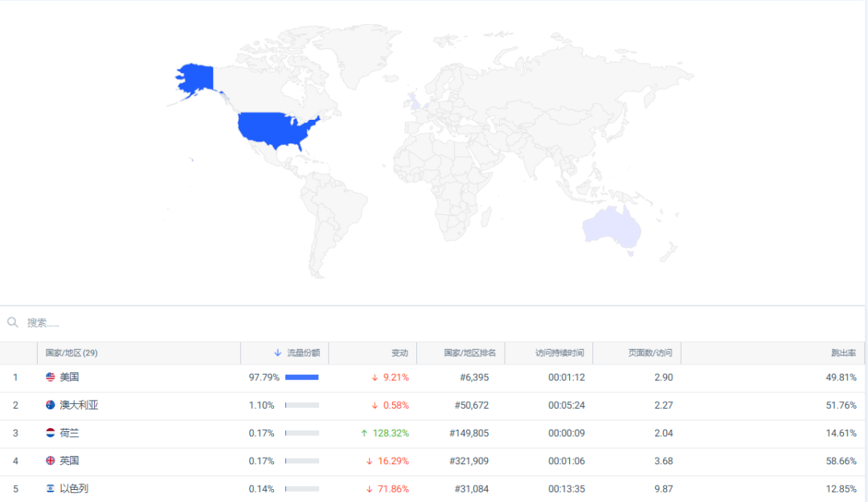Click the Netherlands flag icon
This screenshot has height=502, width=868.
click(x=51, y=433)
